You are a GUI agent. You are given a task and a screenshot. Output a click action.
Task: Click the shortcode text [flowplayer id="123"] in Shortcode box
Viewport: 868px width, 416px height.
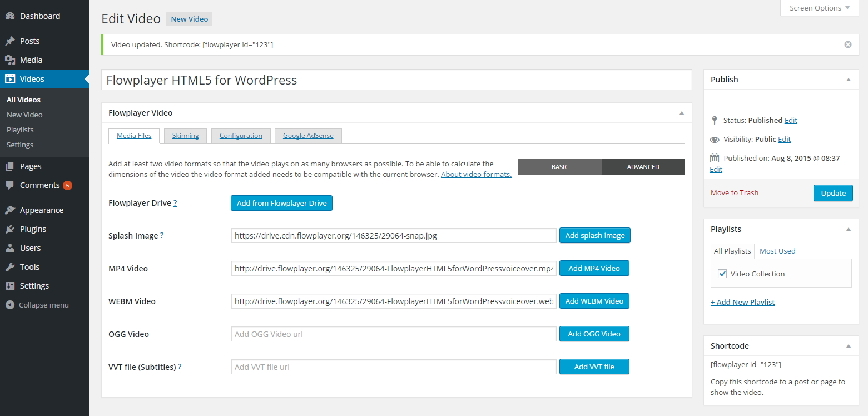click(x=746, y=364)
